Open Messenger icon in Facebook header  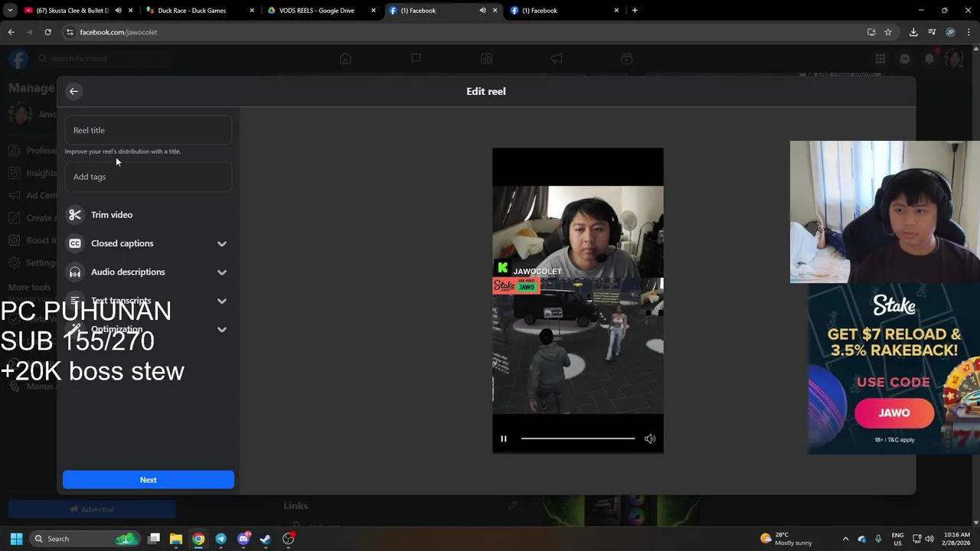click(905, 59)
